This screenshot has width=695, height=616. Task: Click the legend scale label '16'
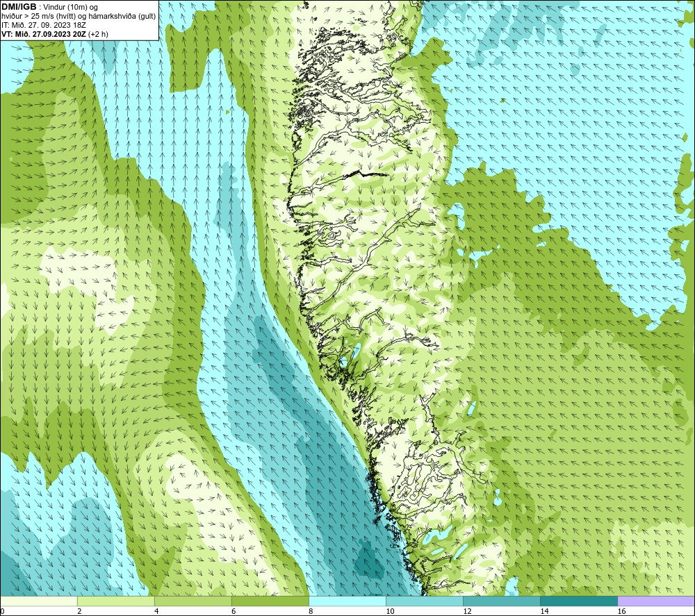click(x=621, y=611)
